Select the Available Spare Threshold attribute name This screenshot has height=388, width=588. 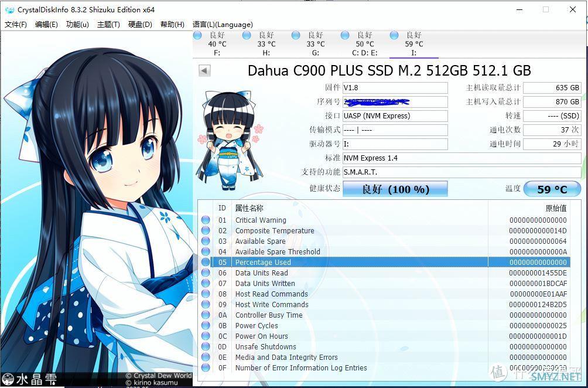pyautogui.click(x=278, y=252)
